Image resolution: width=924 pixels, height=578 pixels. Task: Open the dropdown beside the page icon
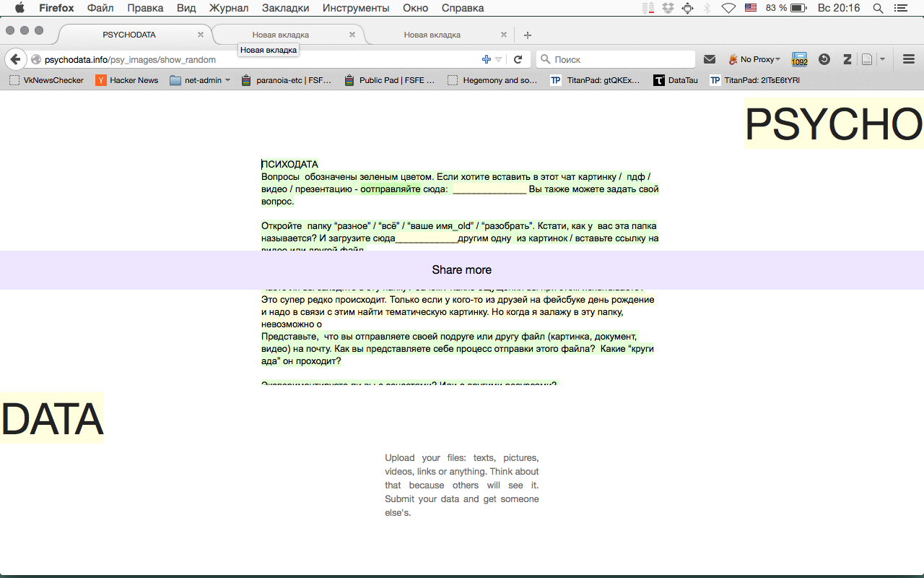[882, 59]
